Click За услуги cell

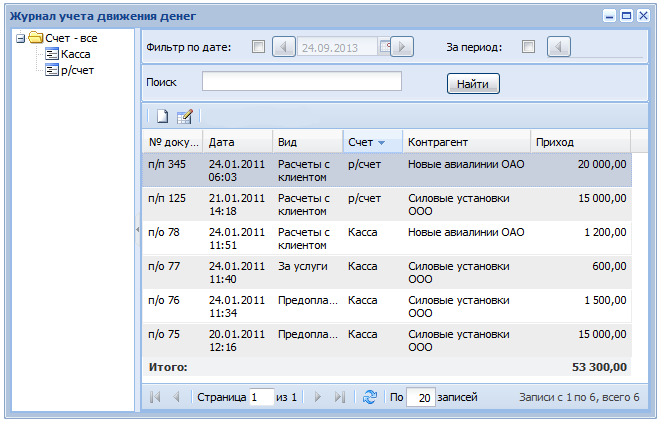pos(303,266)
